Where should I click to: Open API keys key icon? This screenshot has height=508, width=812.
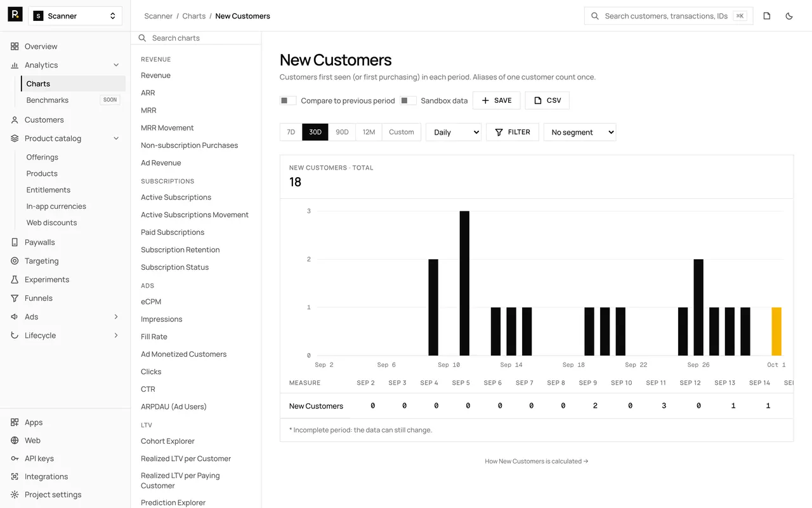[15, 458]
